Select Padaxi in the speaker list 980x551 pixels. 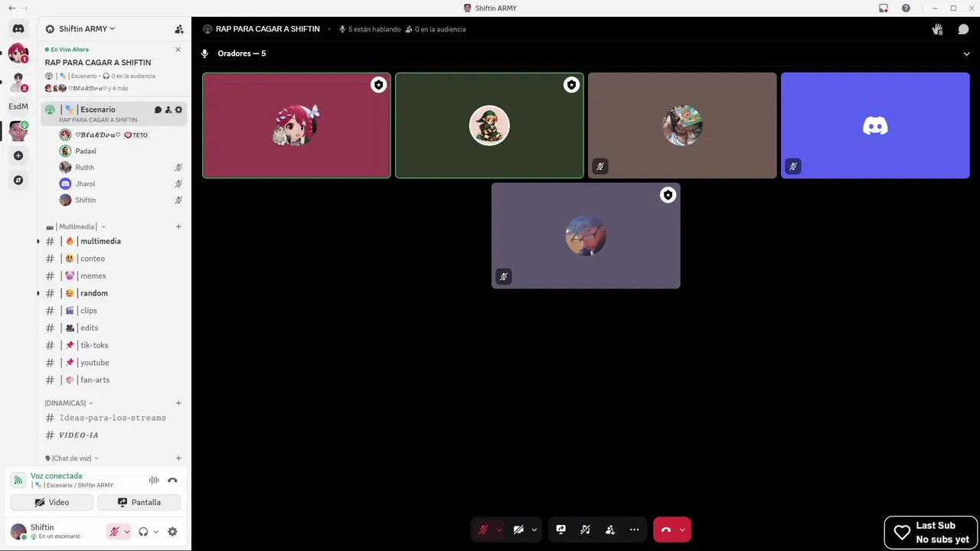(121, 152)
